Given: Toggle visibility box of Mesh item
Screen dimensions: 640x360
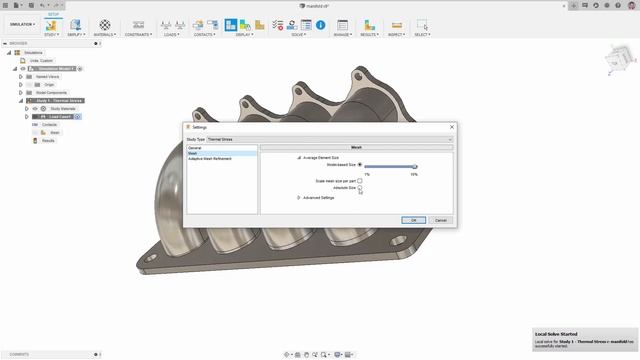Looking at the screenshot, I should click(x=35, y=133).
